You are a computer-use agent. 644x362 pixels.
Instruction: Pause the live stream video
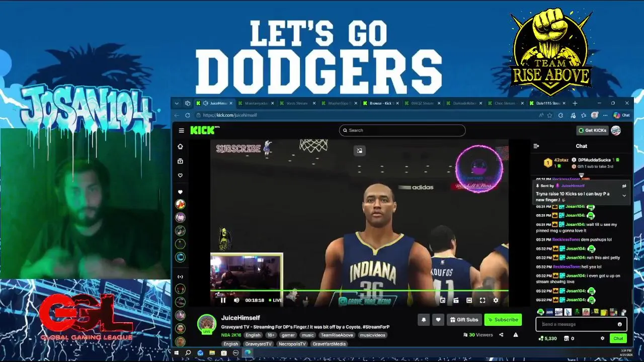coord(223,300)
